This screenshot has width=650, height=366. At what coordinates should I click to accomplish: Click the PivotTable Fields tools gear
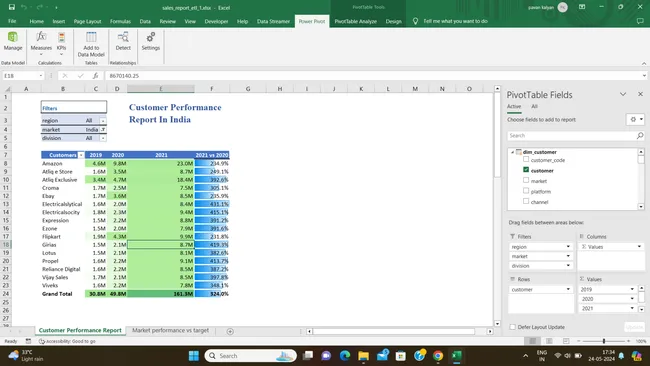point(635,119)
